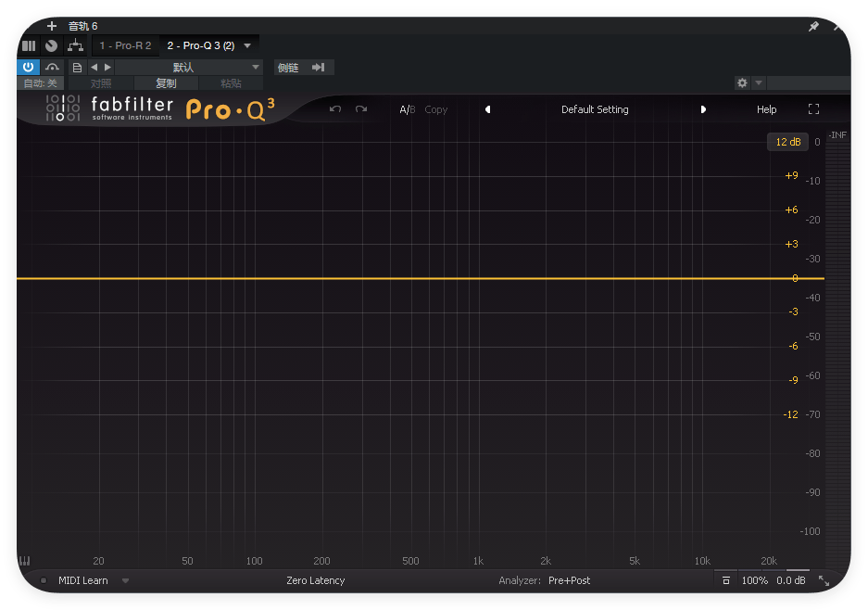
Task: Click the 音轨 6 track title
Action: coord(82,26)
